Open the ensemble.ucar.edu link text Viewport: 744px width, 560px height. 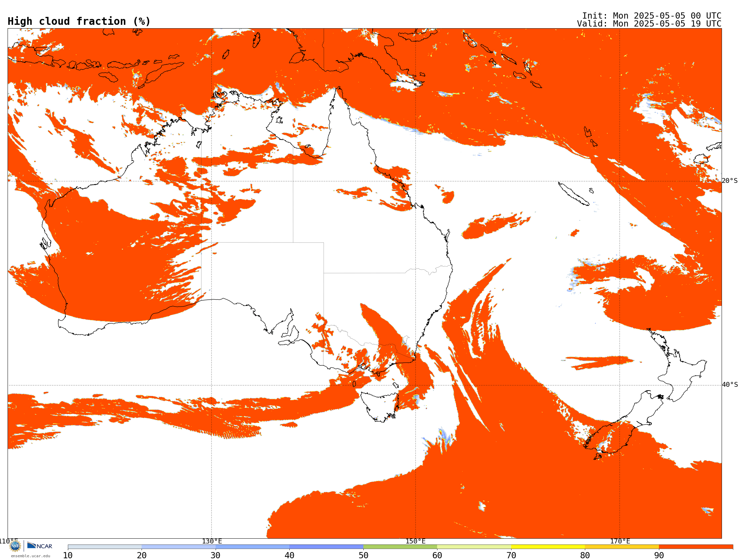pos(30,556)
